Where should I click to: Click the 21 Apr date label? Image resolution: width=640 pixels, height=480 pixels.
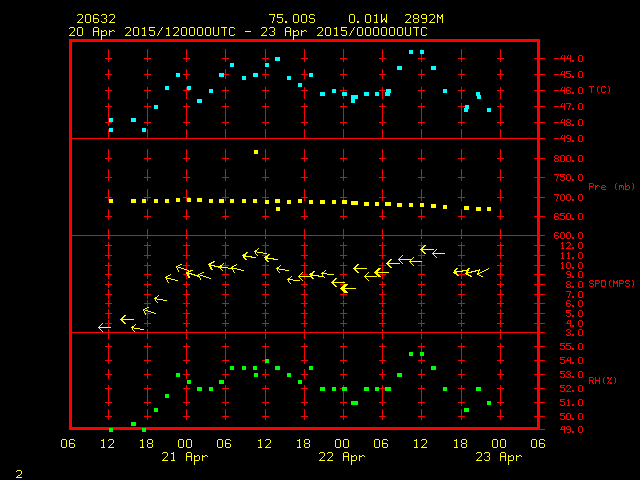coord(184,457)
